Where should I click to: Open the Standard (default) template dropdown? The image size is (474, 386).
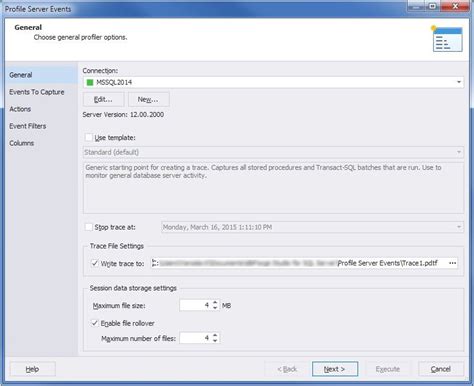pos(273,152)
